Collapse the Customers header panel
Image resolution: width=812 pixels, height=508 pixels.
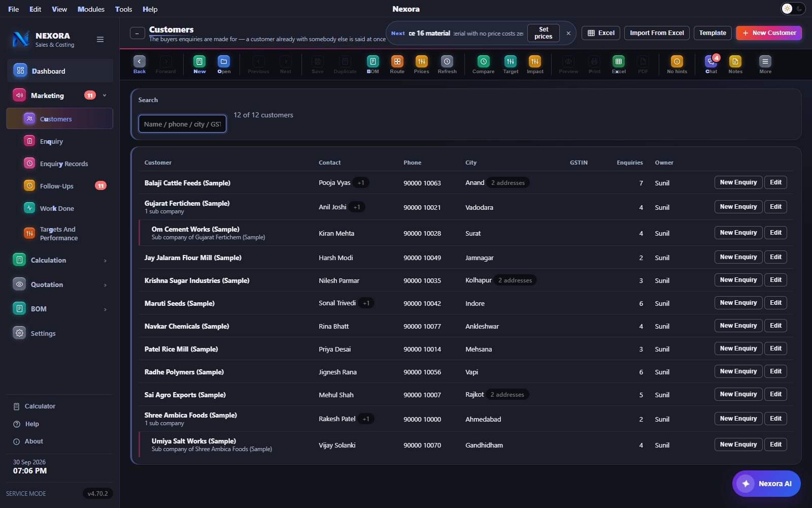click(x=137, y=33)
